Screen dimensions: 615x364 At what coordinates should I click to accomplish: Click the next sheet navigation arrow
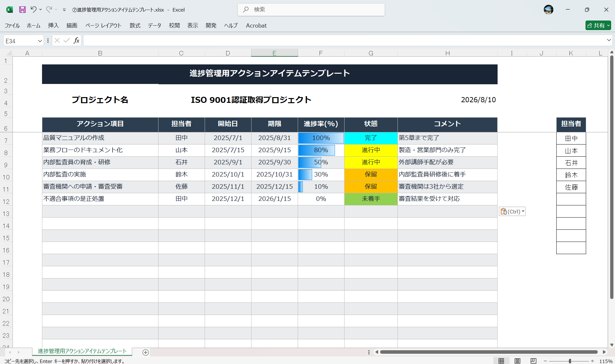(x=19, y=352)
